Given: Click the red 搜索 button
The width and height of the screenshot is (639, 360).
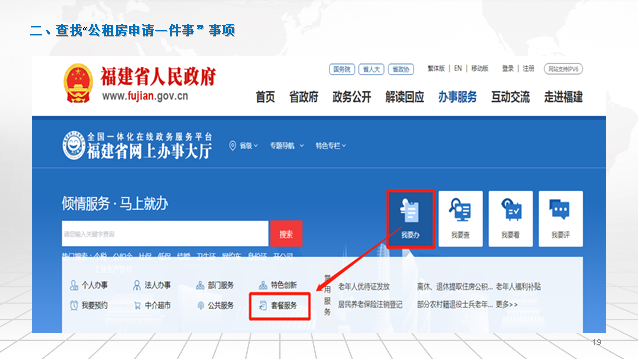Looking at the screenshot, I should [286, 234].
